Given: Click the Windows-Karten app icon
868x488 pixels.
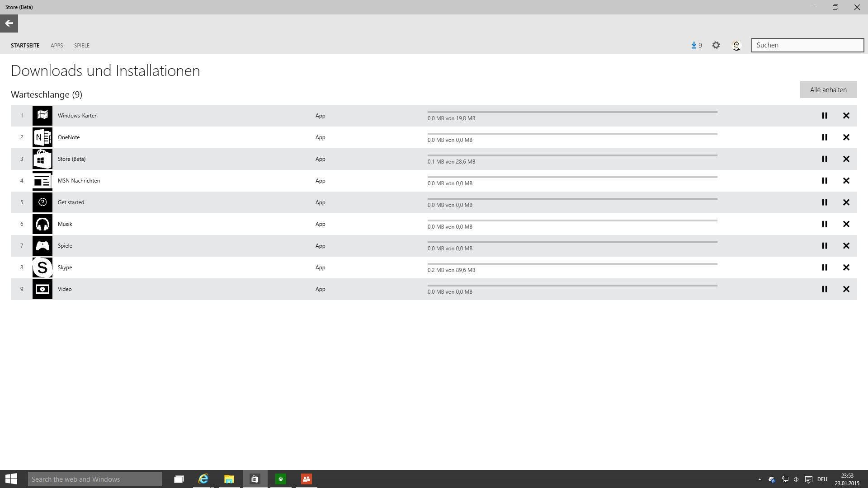Looking at the screenshot, I should [42, 116].
